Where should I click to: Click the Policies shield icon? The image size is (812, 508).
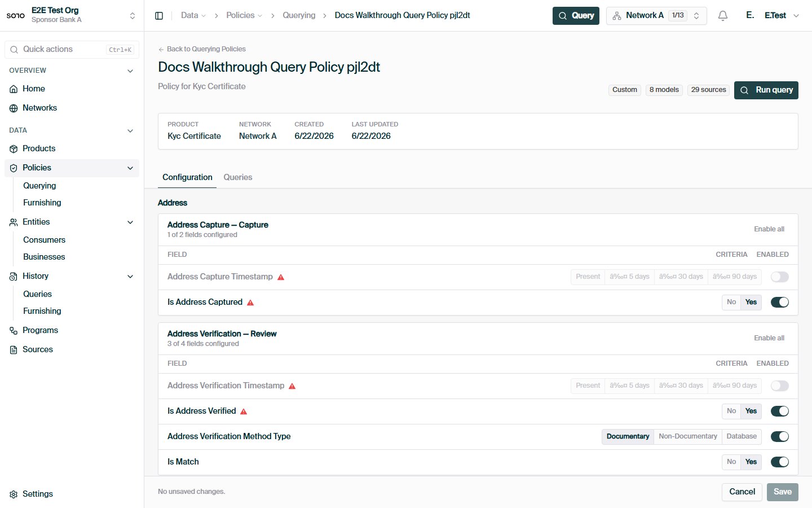coord(14,168)
